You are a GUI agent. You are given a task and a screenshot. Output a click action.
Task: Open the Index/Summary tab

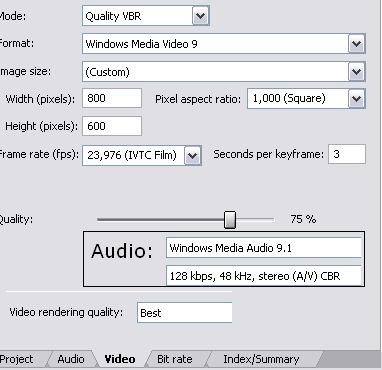tap(261, 359)
